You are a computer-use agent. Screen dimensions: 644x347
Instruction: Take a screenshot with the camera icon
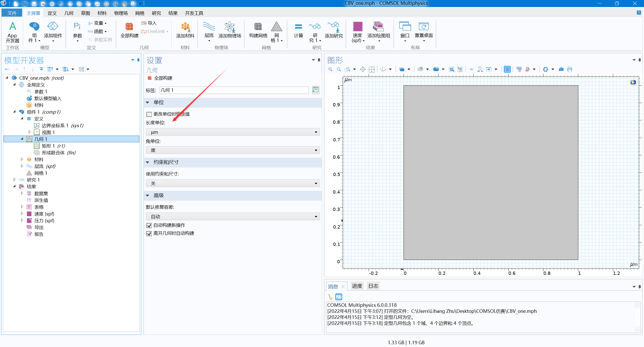tap(561, 69)
